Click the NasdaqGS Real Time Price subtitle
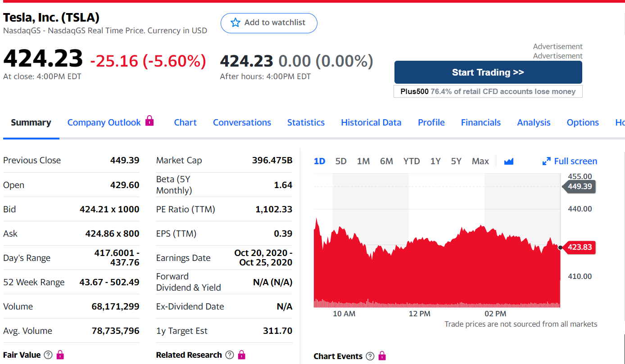The image size is (625, 364). point(105,31)
